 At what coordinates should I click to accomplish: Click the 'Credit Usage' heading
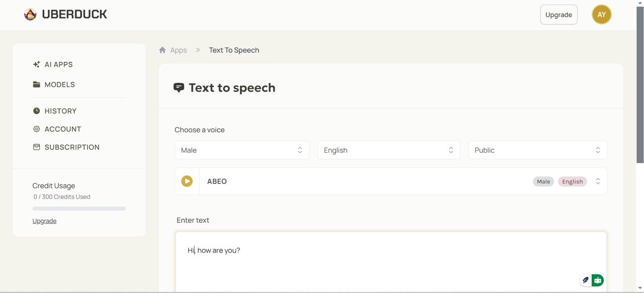coord(54,185)
